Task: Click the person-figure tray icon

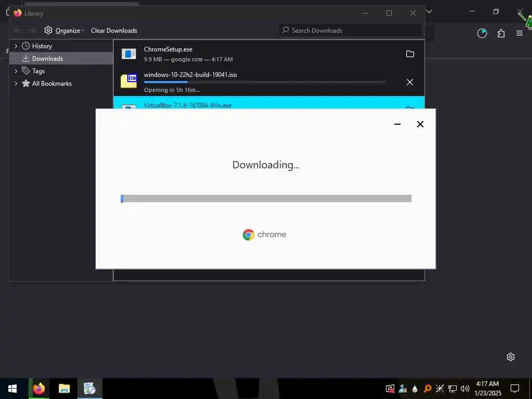Action: [403, 389]
